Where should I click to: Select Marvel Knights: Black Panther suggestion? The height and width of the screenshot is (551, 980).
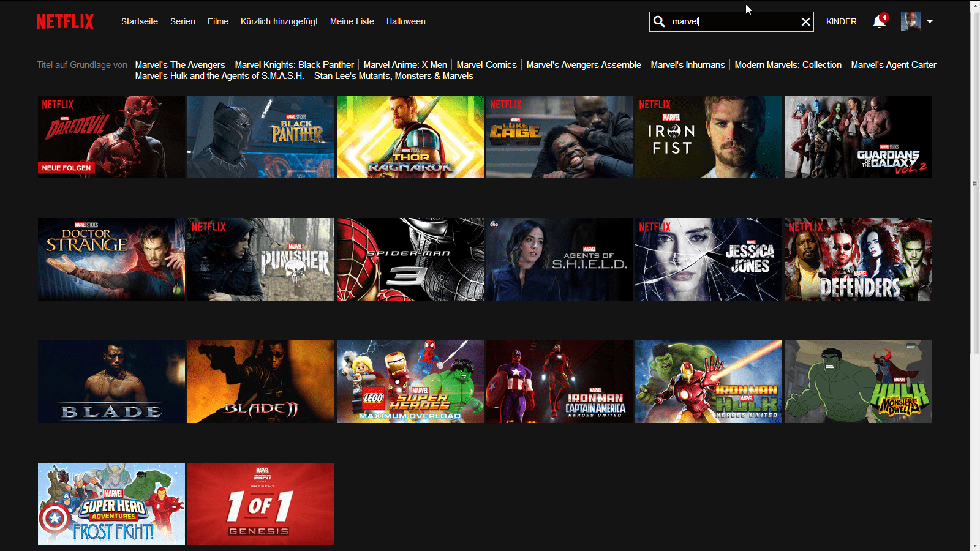click(x=295, y=65)
